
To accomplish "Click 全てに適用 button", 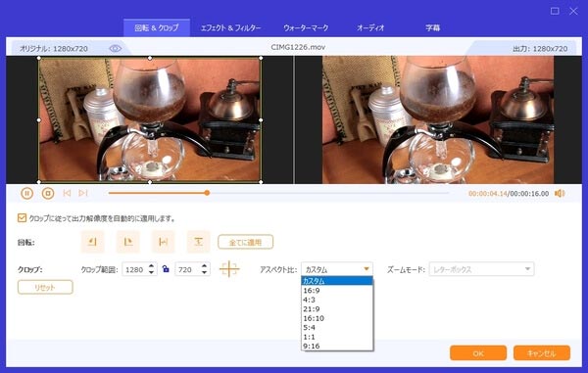I will (x=246, y=242).
